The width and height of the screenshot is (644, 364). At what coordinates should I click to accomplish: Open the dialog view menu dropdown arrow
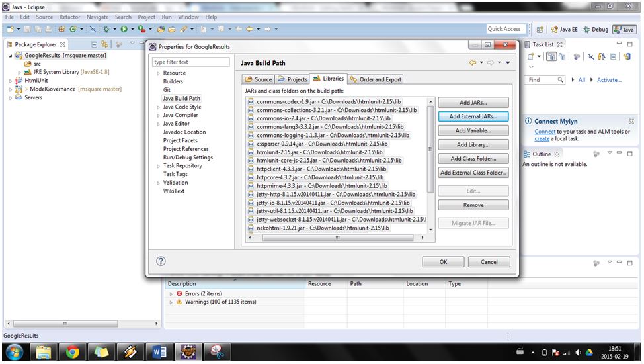(508, 62)
